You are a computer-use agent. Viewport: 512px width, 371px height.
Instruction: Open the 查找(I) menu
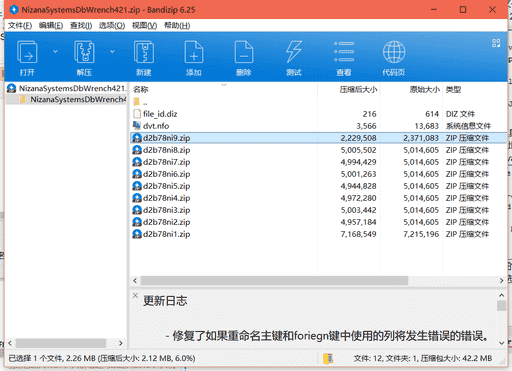click(x=81, y=26)
